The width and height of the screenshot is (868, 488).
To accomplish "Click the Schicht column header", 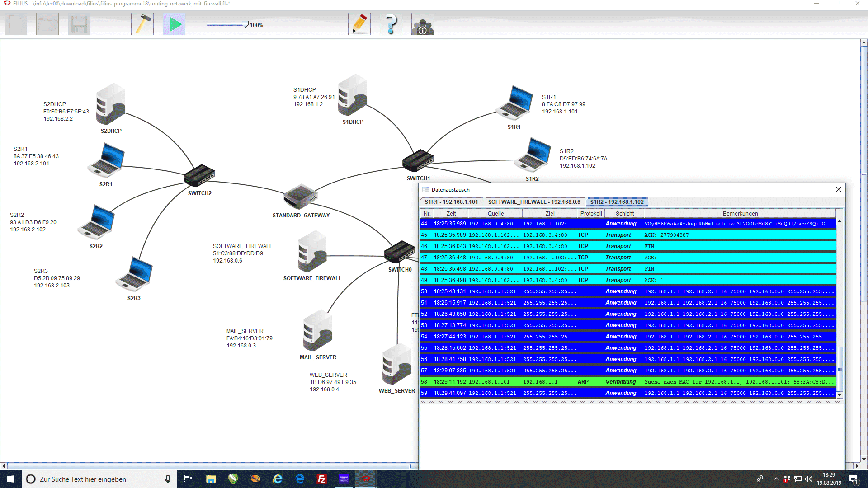I will tap(624, 214).
